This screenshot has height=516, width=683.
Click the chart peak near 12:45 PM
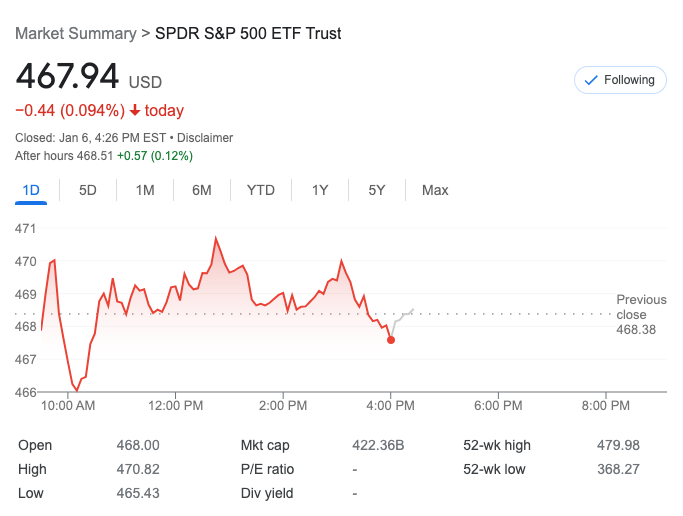click(215, 239)
